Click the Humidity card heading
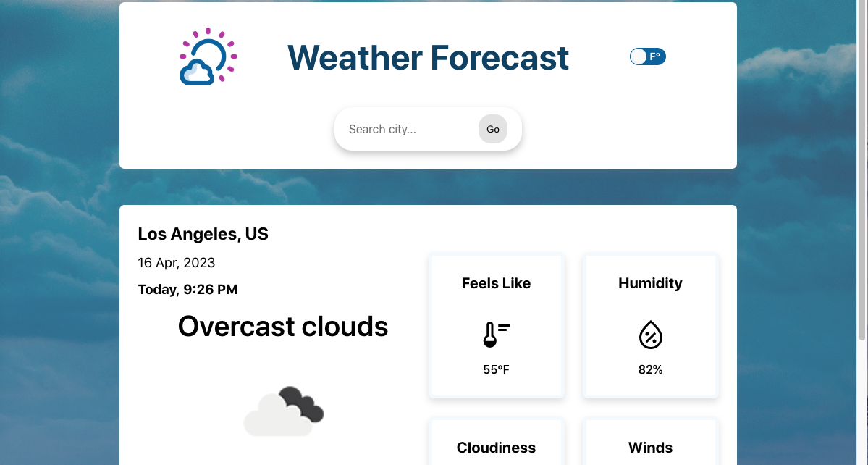This screenshot has height=465, width=868. click(x=650, y=283)
